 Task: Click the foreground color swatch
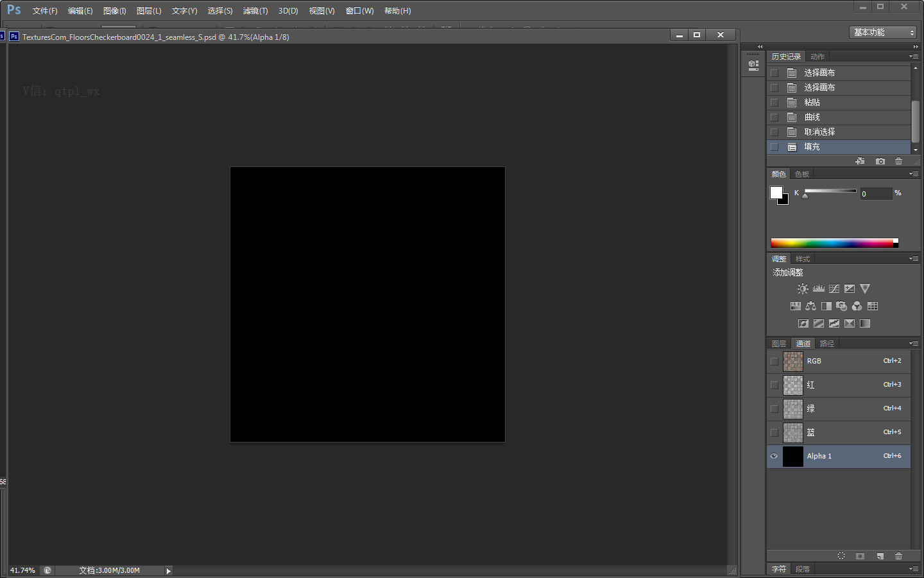click(776, 193)
